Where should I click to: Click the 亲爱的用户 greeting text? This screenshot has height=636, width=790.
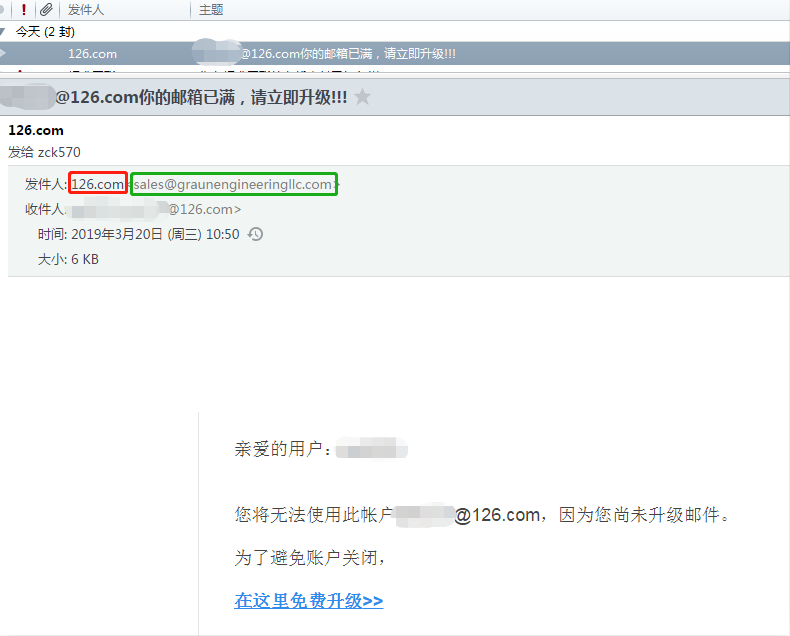click(x=283, y=449)
